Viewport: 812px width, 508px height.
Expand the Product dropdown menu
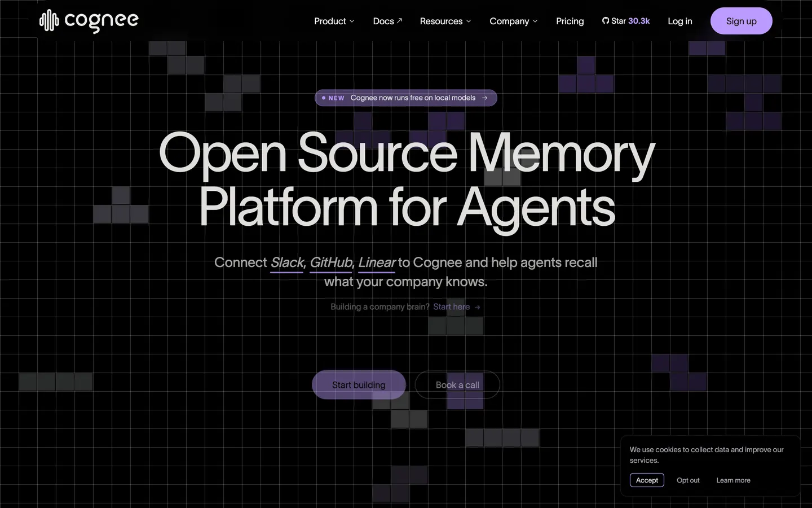point(334,21)
